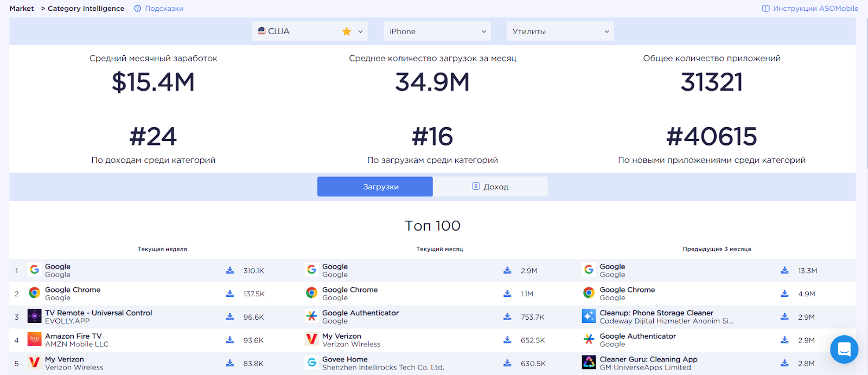Click Google Chrome icon in current month column
This screenshot has height=375, width=868.
click(311, 293)
